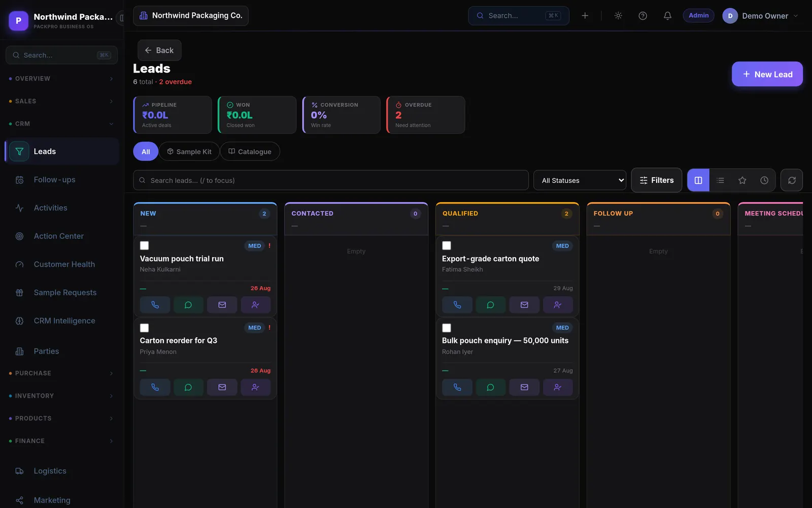
Task: Click the New Lead button
Action: (767, 74)
